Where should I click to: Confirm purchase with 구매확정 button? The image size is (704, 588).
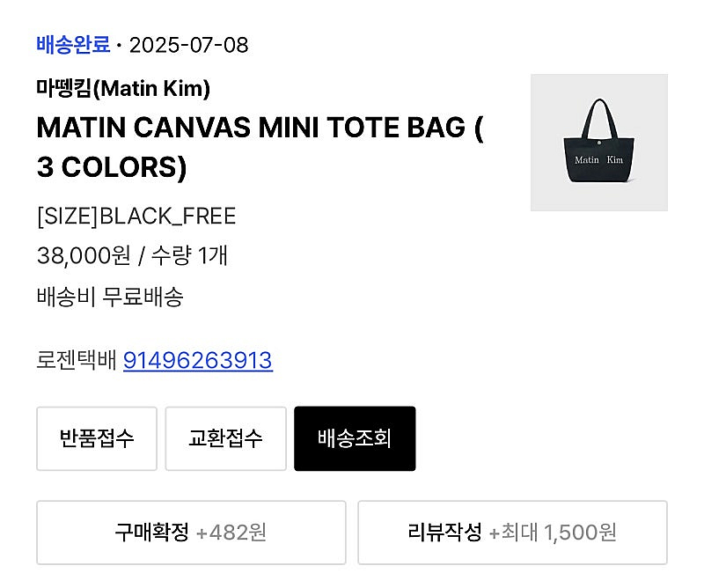click(x=191, y=533)
